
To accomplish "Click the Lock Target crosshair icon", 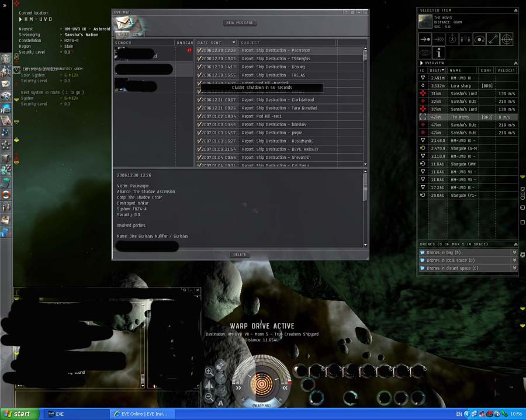I will 507,39.
